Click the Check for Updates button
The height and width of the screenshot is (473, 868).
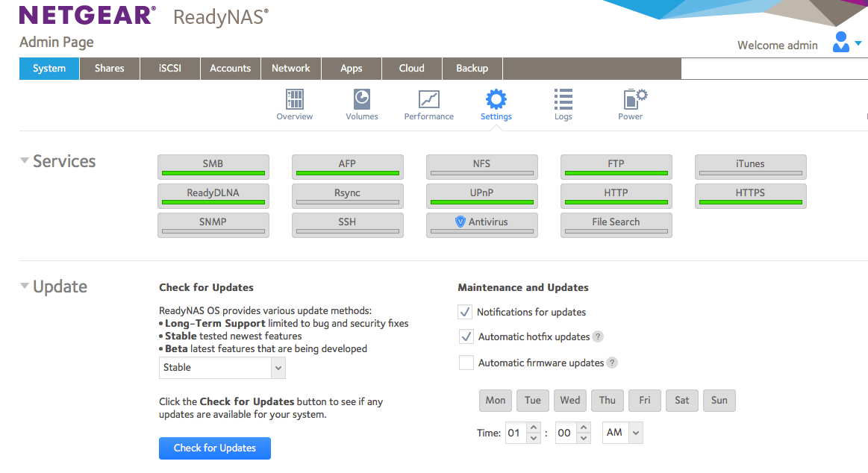[x=215, y=448]
